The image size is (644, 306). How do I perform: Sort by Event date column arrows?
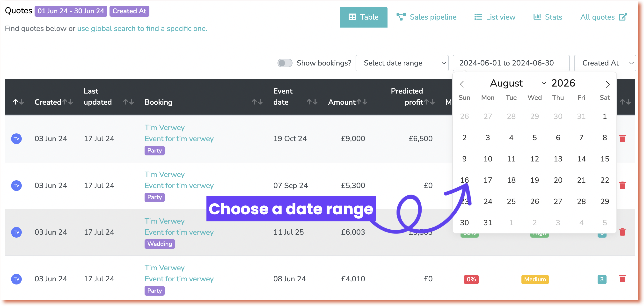[312, 102]
